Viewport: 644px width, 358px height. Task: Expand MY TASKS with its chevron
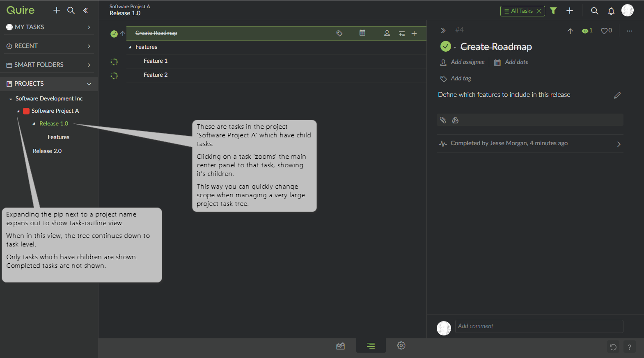(89, 27)
